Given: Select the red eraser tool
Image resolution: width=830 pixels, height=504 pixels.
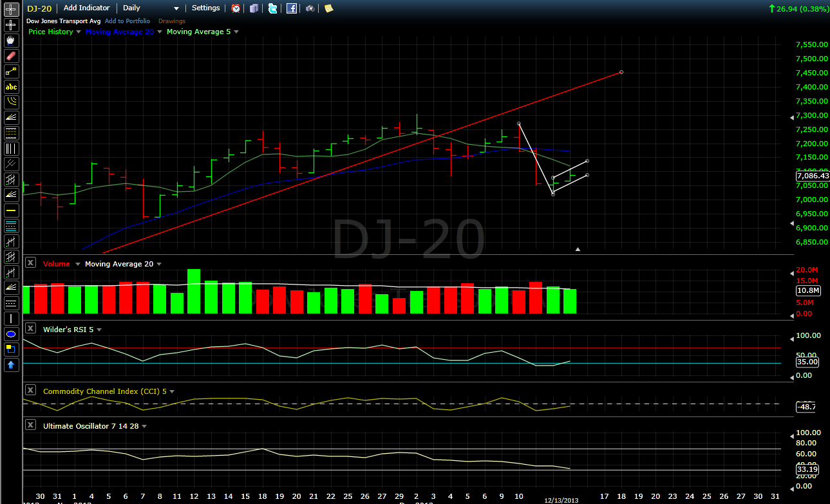Looking at the screenshot, I should coord(11,56).
